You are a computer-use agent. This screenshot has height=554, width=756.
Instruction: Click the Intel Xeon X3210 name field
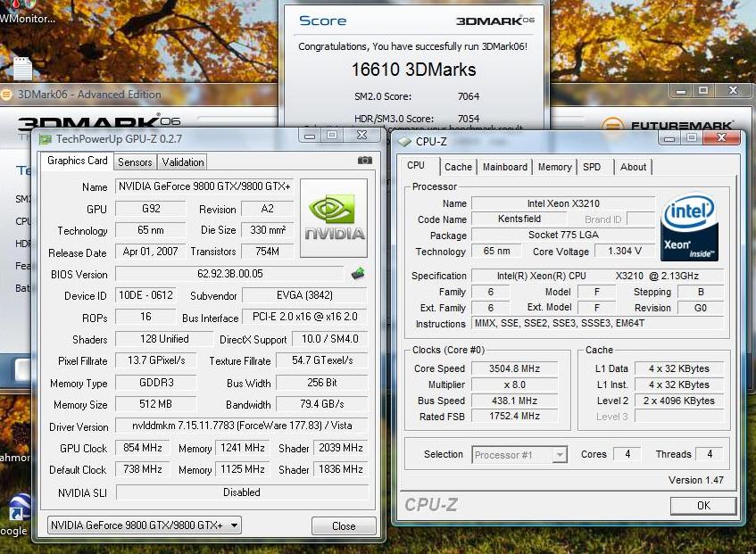[x=563, y=203]
